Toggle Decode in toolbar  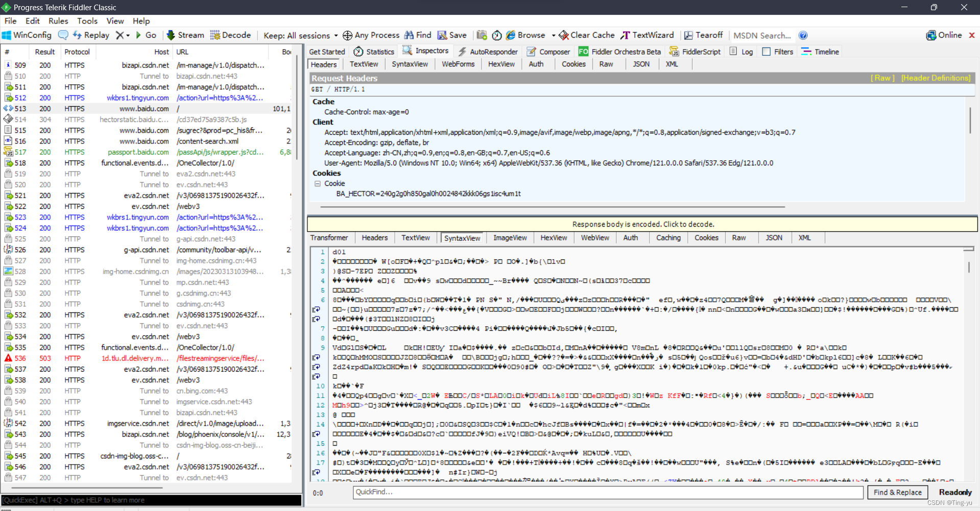pos(230,35)
